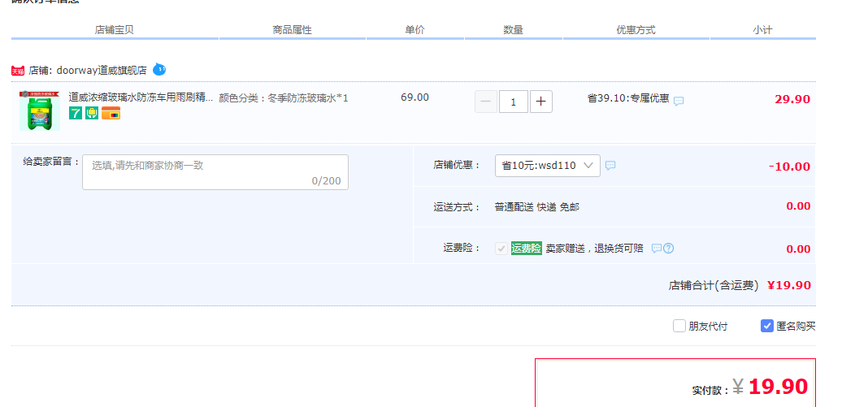Viewport: 868px width, 407px height.
Task: Open comment bubble beside 专属优惠
Action: coord(679,102)
